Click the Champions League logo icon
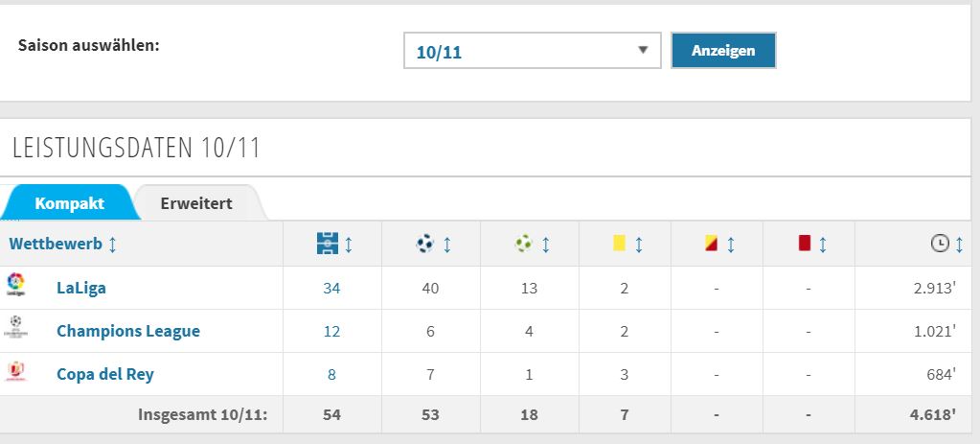 coord(15,328)
